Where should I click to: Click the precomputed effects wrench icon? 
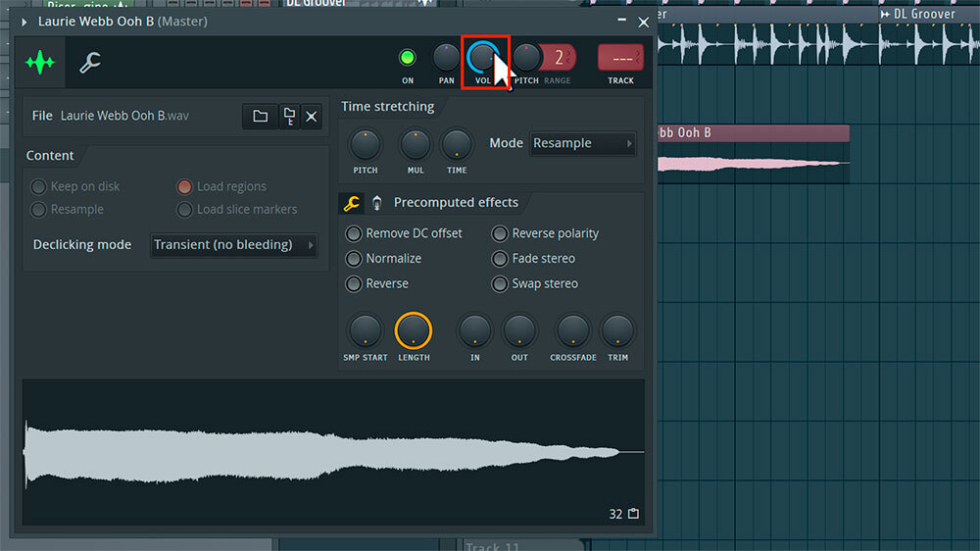(x=351, y=203)
